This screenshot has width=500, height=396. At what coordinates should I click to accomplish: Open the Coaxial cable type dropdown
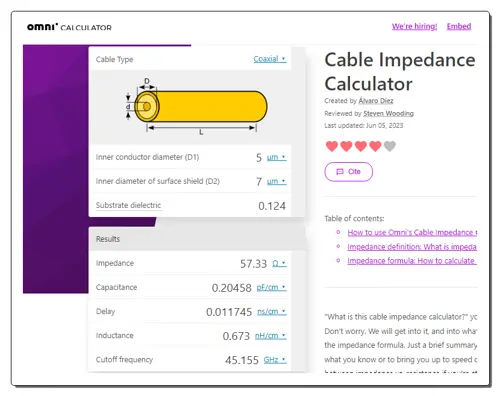[x=270, y=59]
